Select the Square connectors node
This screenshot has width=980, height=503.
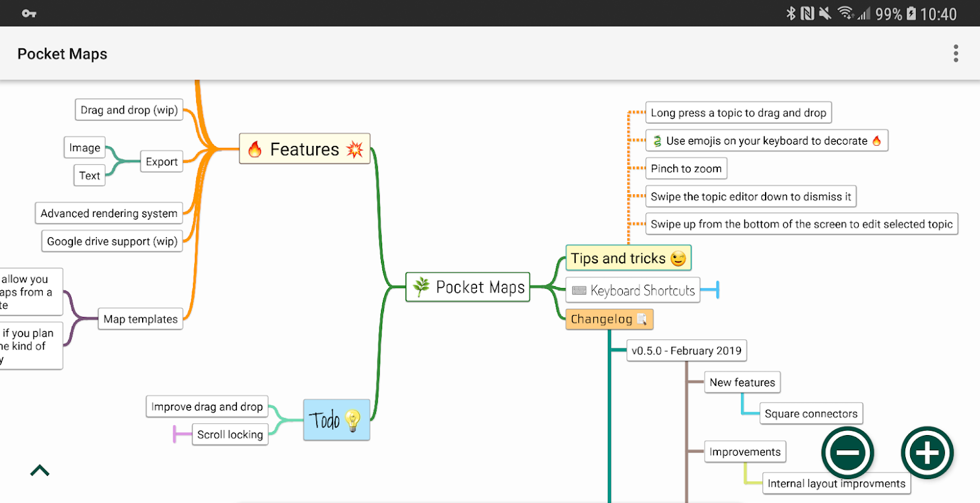click(x=811, y=414)
